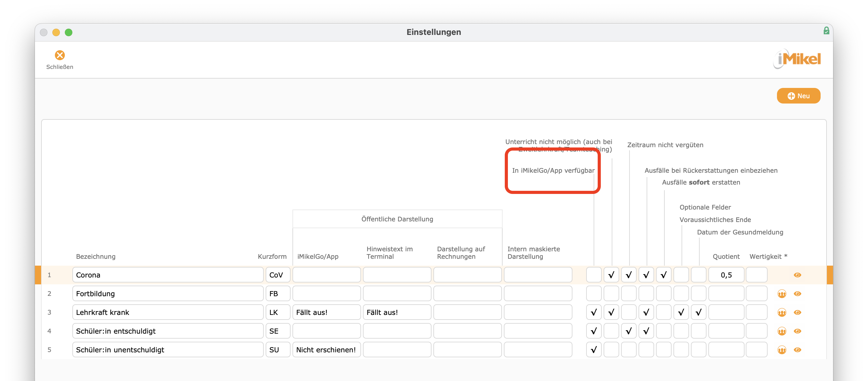868x381 pixels.
Task: Open group icon in Schüler:in entschuldigt row
Action: (781, 331)
